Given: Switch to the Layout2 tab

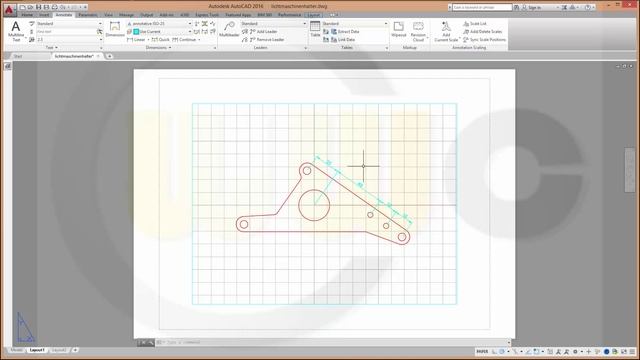Looking at the screenshot, I should [x=59, y=350].
